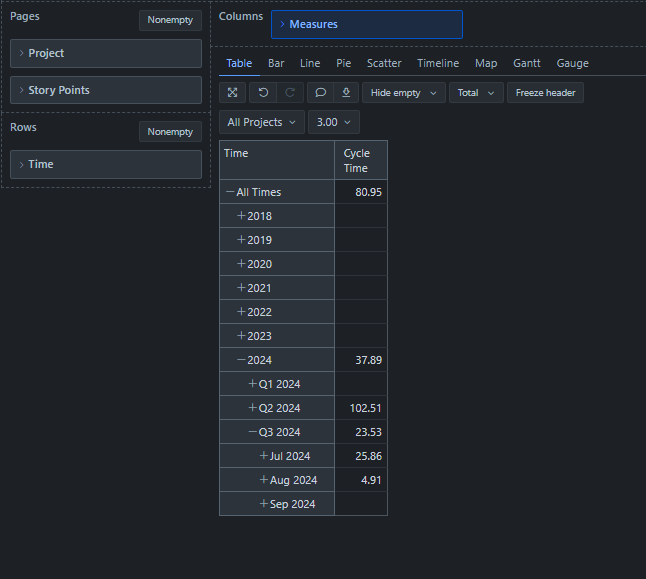
Task: Click the Freeze header button
Action: (x=545, y=93)
